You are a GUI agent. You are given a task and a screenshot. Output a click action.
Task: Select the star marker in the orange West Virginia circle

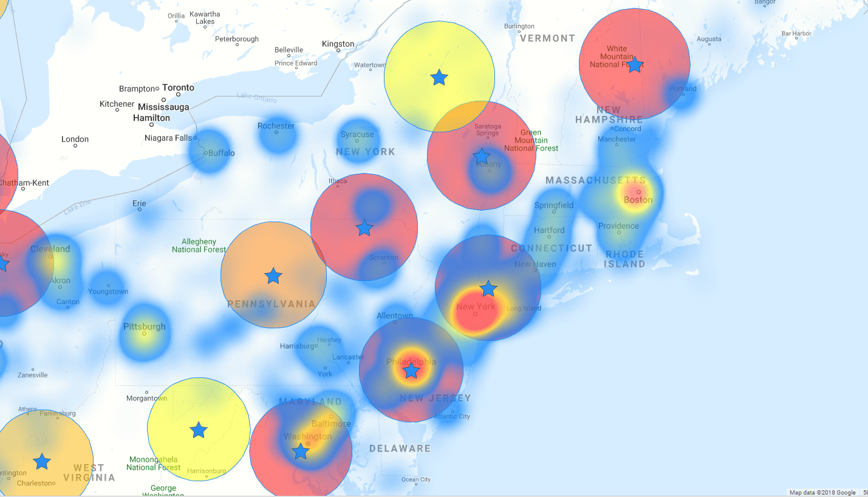[42, 461]
